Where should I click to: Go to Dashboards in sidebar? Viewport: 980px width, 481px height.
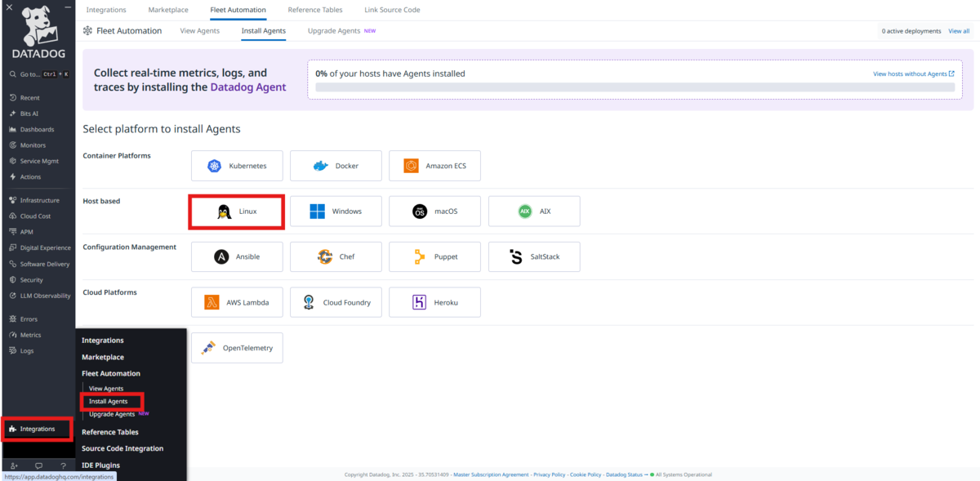(x=38, y=130)
